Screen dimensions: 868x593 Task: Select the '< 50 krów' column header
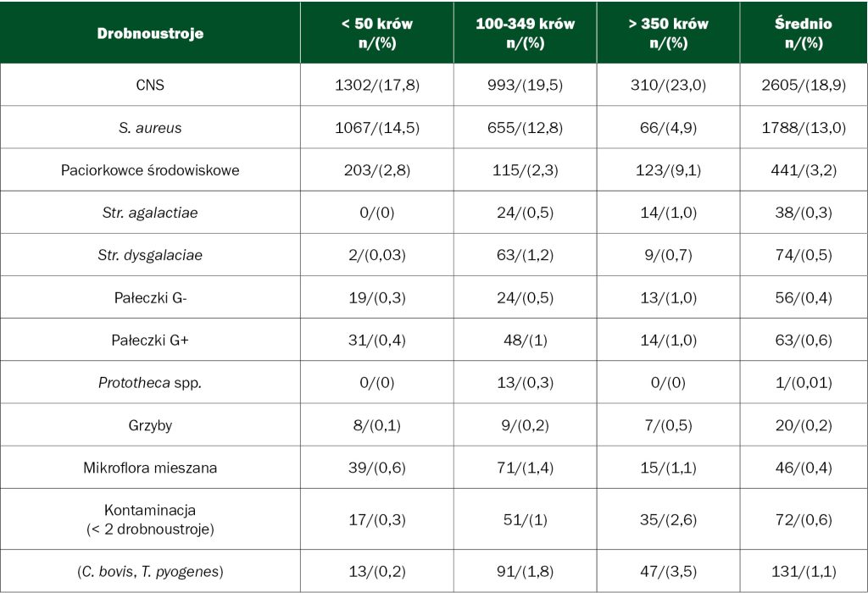click(376, 34)
